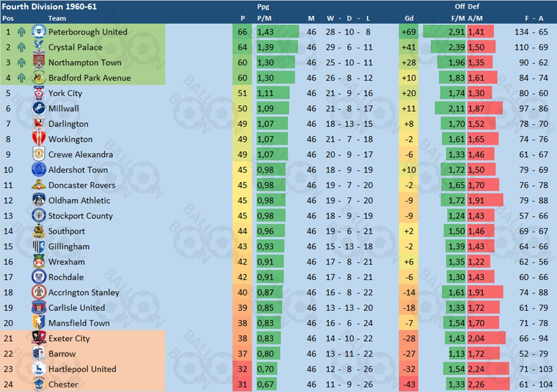
Task: Click the P/M column header
Action: 264,18
